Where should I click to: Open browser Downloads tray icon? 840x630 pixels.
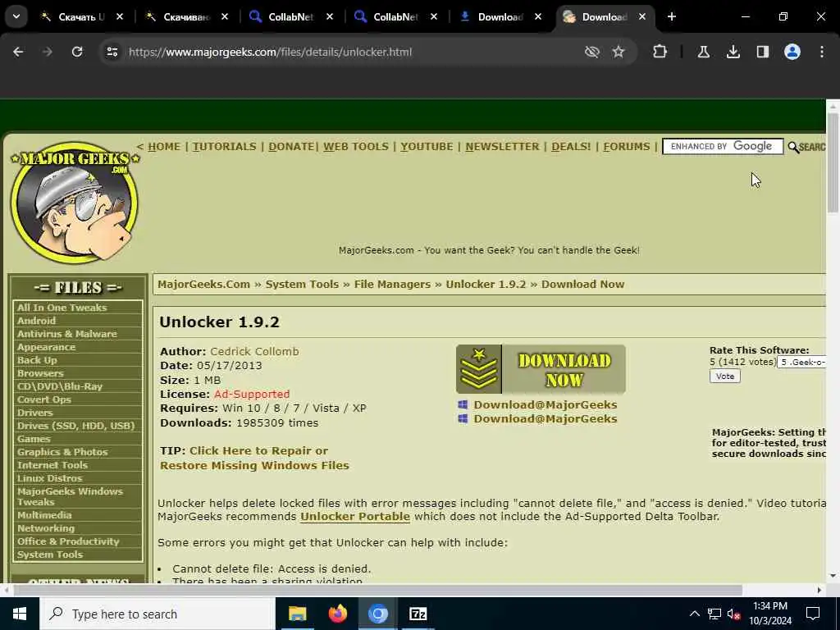click(x=733, y=52)
